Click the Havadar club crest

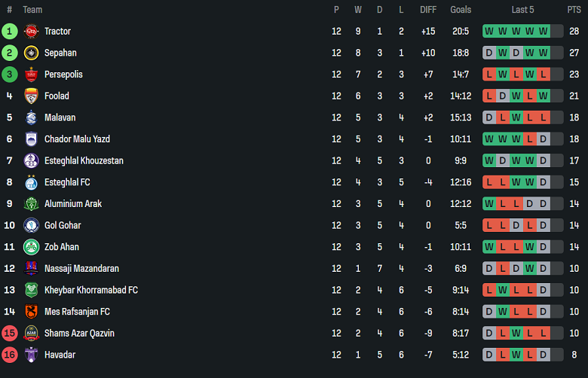pyautogui.click(x=31, y=355)
